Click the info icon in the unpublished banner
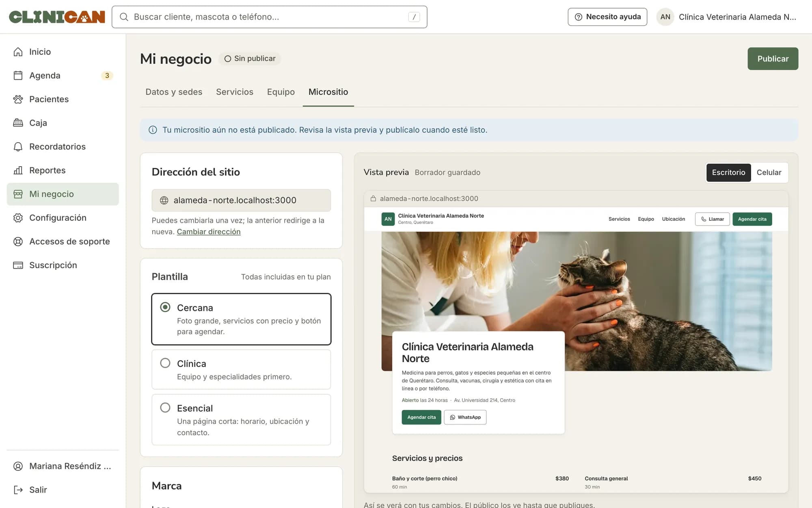This screenshot has height=508, width=812. 153,130
